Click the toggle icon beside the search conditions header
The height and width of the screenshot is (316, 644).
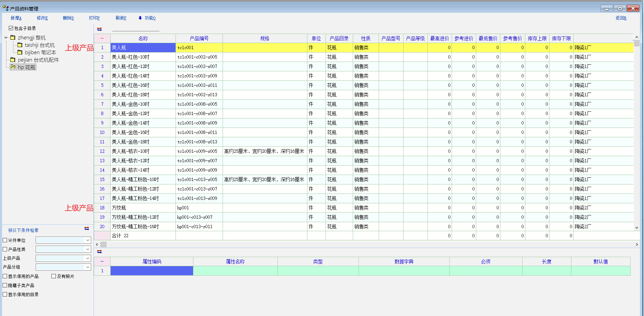point(86,229)
